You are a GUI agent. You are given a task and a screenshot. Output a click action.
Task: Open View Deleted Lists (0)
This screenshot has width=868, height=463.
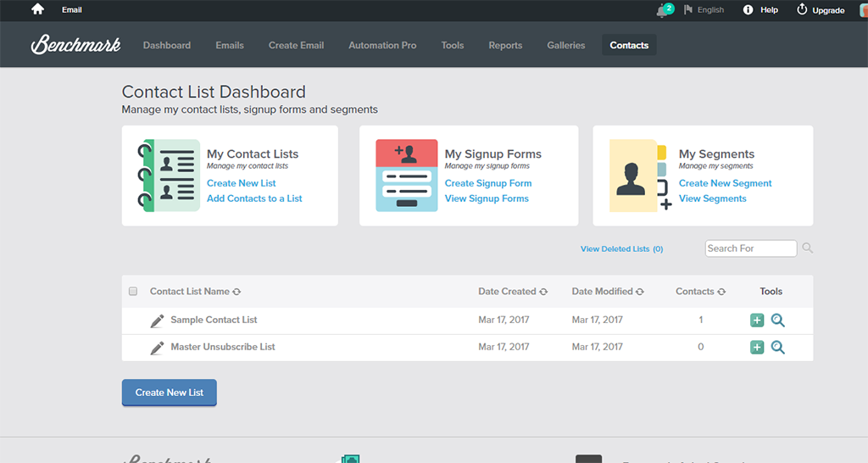pos(621,249)
